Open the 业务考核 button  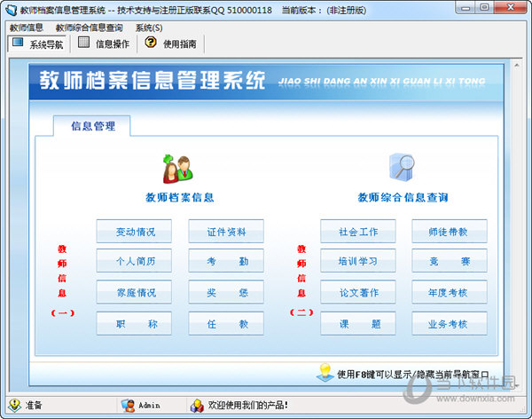(450, 323)
